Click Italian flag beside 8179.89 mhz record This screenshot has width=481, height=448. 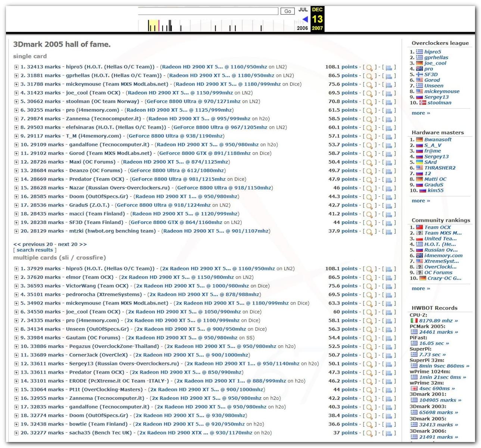point(414,321)
